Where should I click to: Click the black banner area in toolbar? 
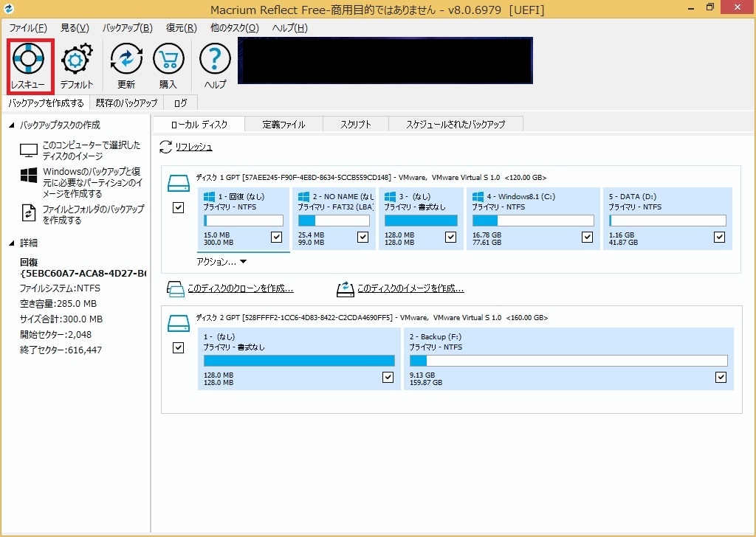click(x=385, y=60)
